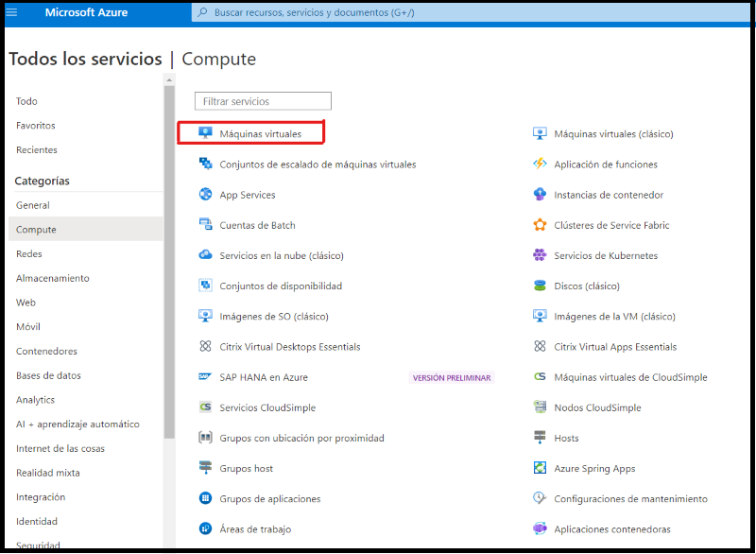Viewport: 756px width, 554px height.
Task: Click the Aplicaciones contenedoras icon
Action: click(540, 528)
